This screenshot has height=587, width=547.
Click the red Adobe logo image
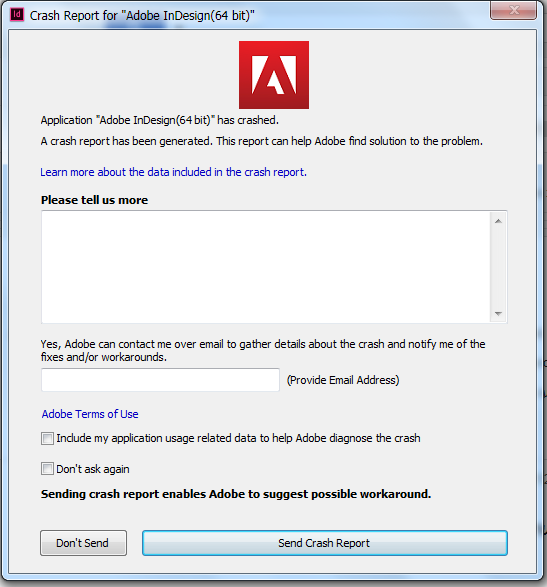click(x=274, y=75)
